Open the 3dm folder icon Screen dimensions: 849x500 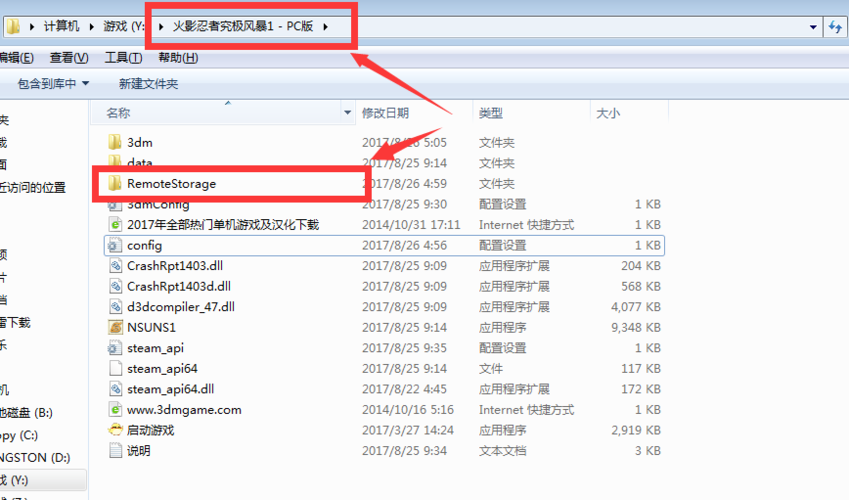coord(115,142)
